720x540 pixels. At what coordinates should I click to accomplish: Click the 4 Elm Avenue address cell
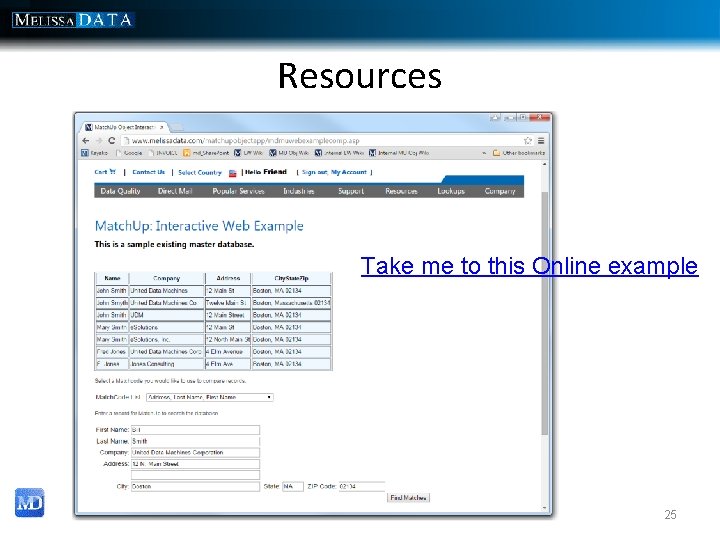click(x=228, y=352)
